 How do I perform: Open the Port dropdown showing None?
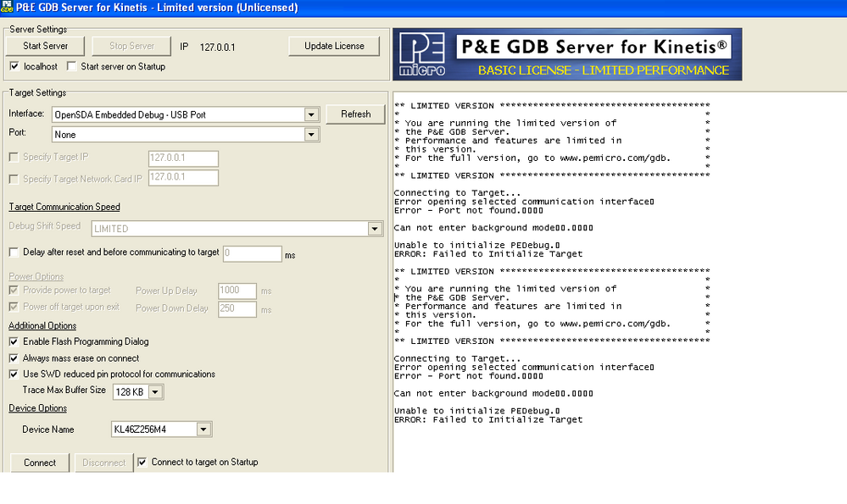[x=311, y=135]
